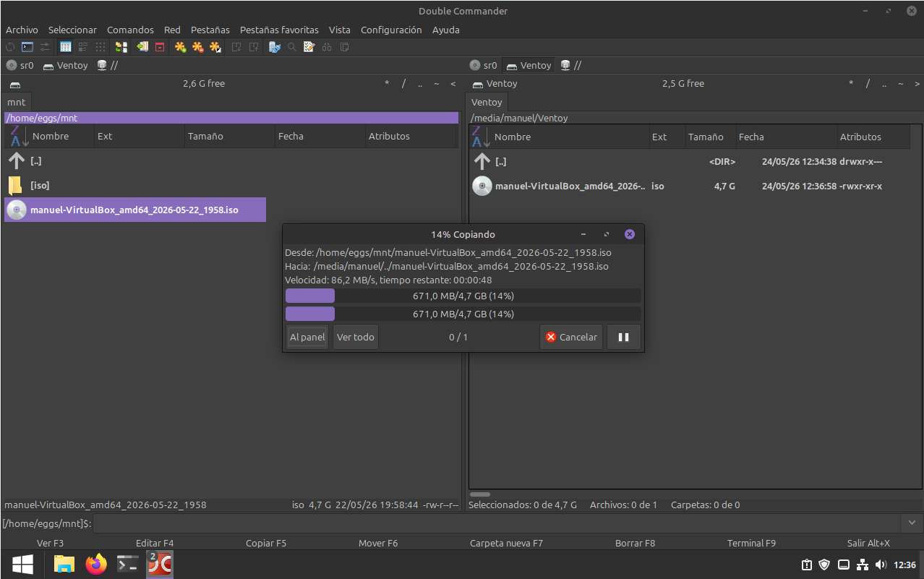This screenshot has height=579, width=924.
Task: Select sr0 drive in left drive bar
Action: point(20,65)
